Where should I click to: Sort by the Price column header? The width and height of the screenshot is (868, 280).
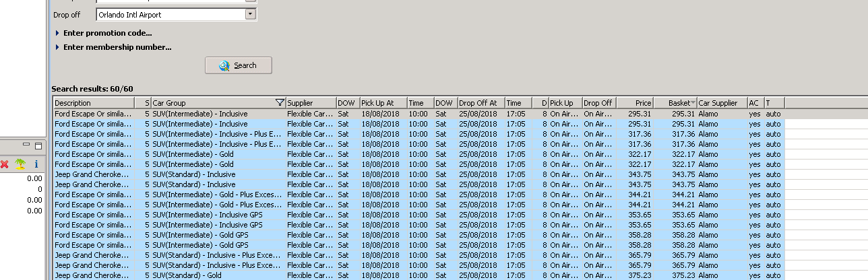[634, 103]
